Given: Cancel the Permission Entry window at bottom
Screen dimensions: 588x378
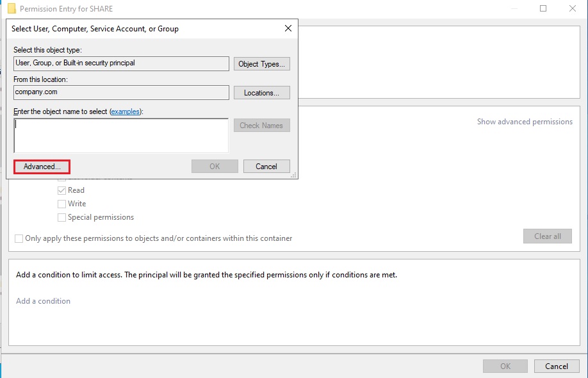Looking at the screenshot, I should click(557, 366).
